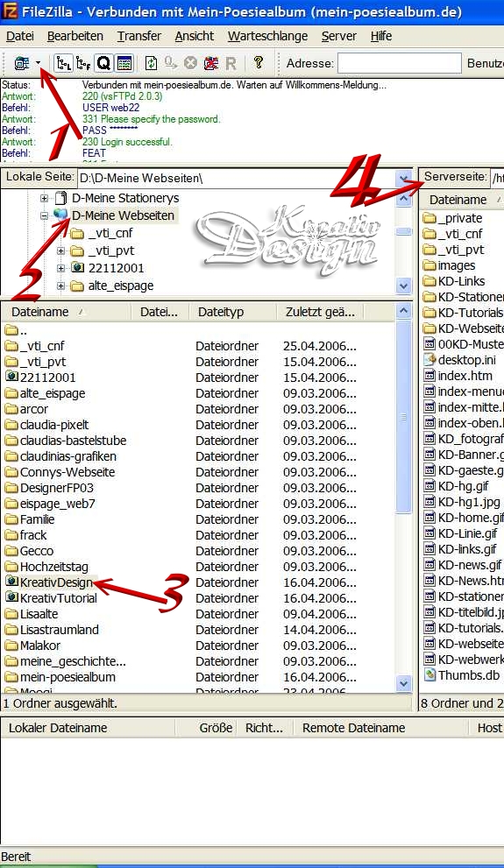Open the Hilfe menu

click(381, 36)
